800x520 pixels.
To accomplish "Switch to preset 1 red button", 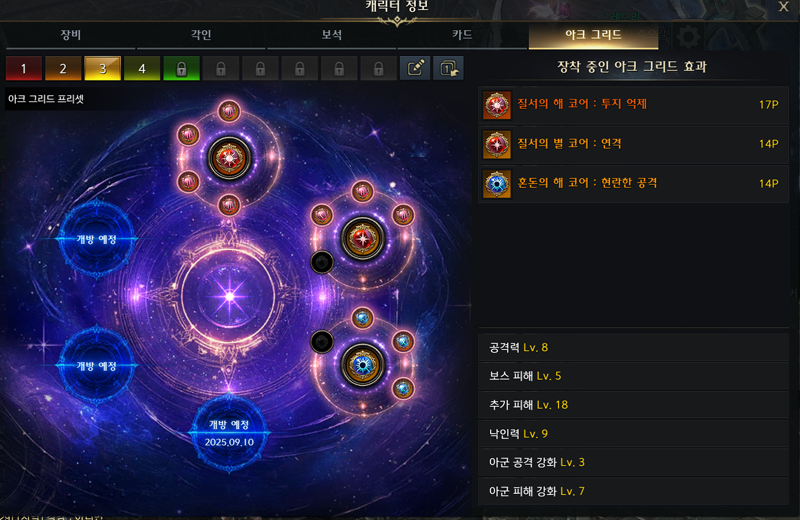I will coord(23,68).
